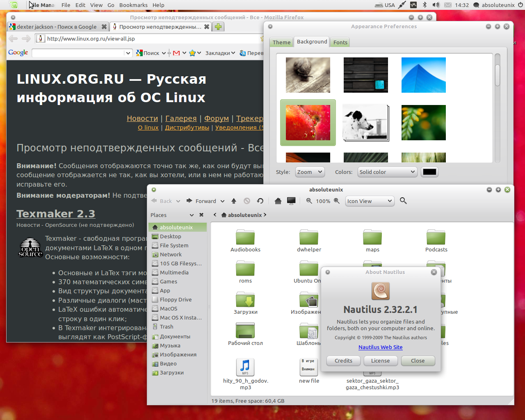Screen dimensions: 525x420
Task: Click the License button
Action: (381, 361)
